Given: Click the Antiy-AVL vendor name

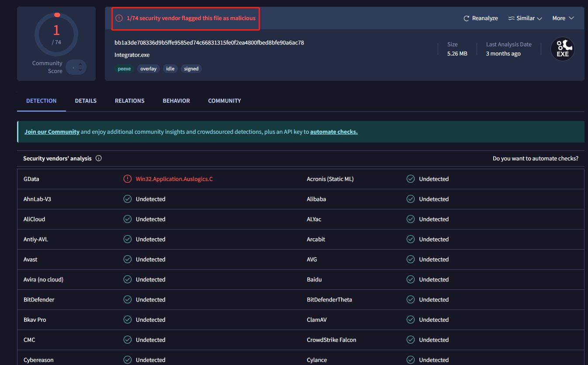Looking at the screenshot, I should pos(36,239).
